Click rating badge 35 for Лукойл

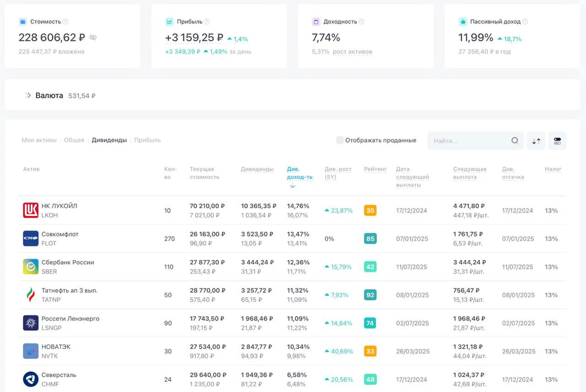[370, 211]
